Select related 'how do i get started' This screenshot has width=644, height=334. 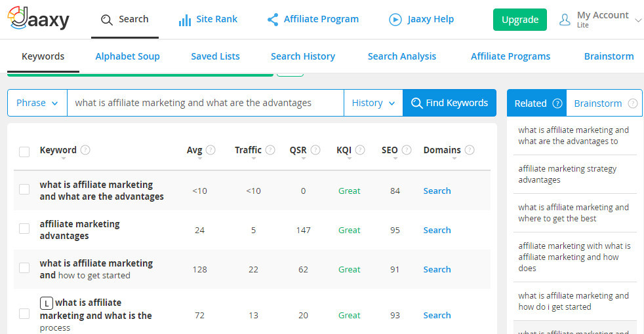click(574, 302)
